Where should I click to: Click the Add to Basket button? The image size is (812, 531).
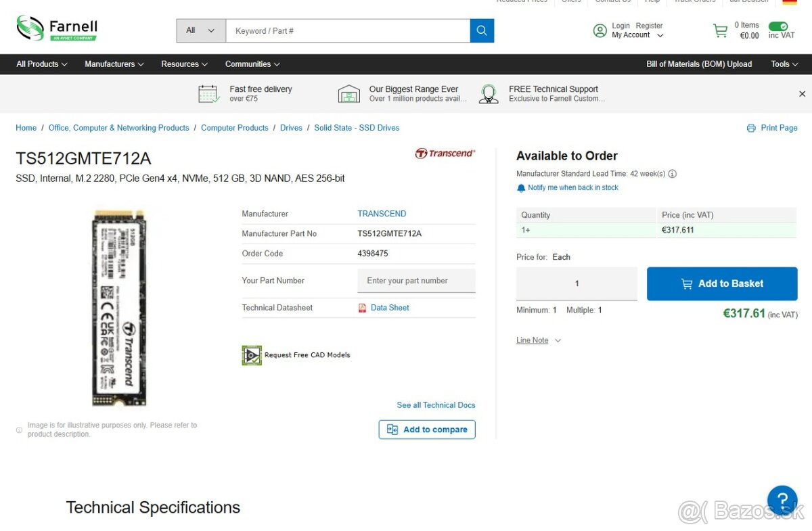[x=722, y=284]
